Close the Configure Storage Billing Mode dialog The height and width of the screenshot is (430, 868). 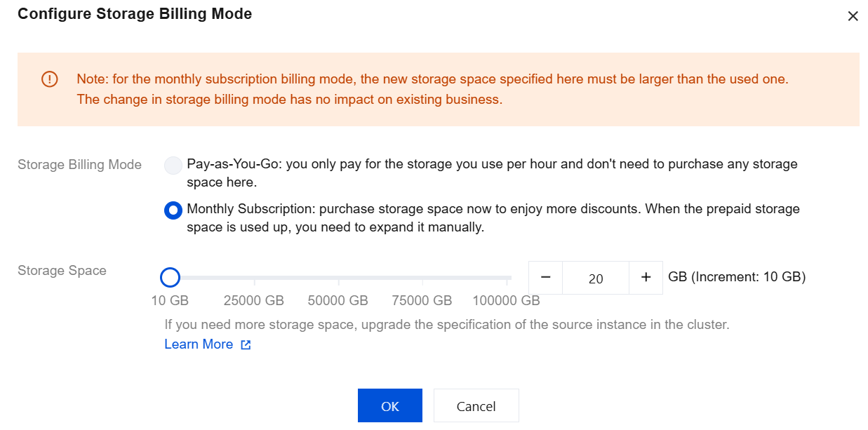pos(853,16)
